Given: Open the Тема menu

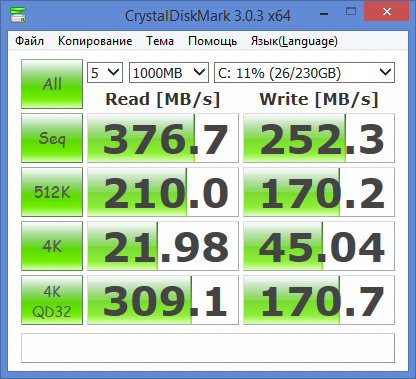Looking at the screenshot, I should point(160,41).
